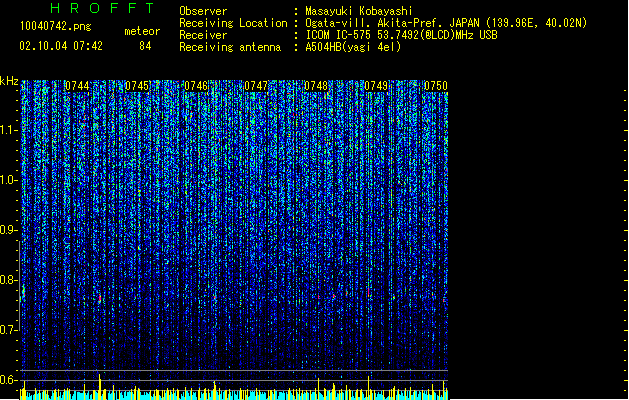This screenshot has width=629, height=400.
Task: Click the Observer label
Action: 203,11
